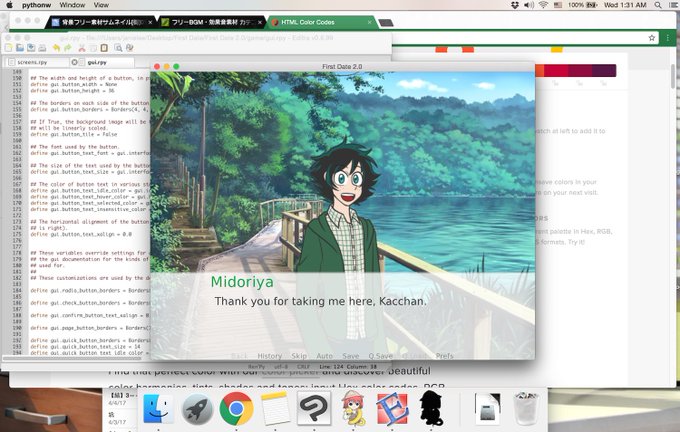680x432 pixels.
Task: Click the Cut scissors icon in Editra
Action: pos(82,48)
